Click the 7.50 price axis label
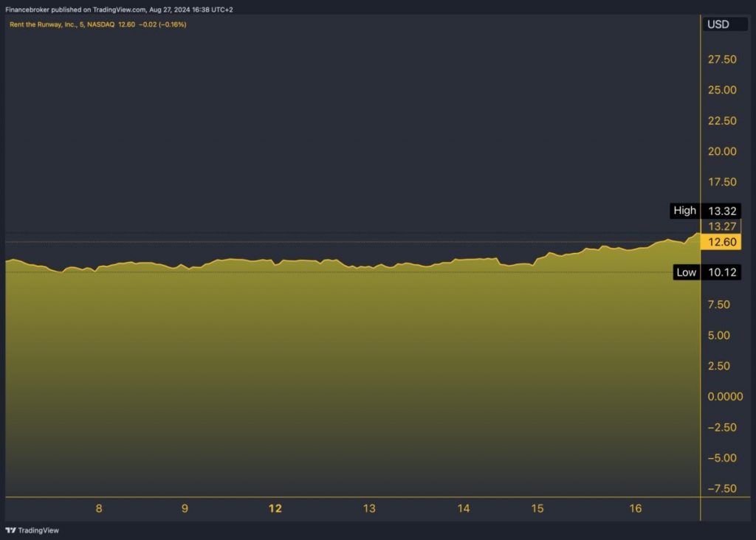 click(718, 305)
